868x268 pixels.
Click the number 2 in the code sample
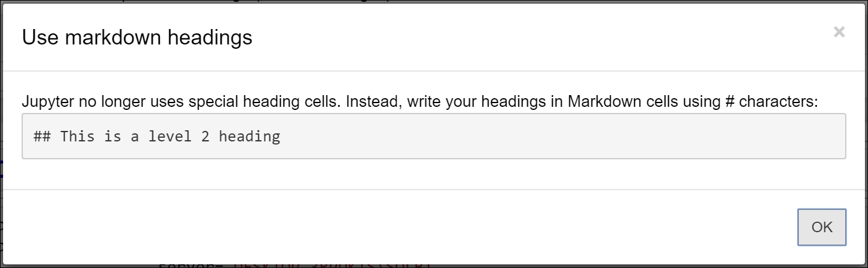tap(205, 136)
